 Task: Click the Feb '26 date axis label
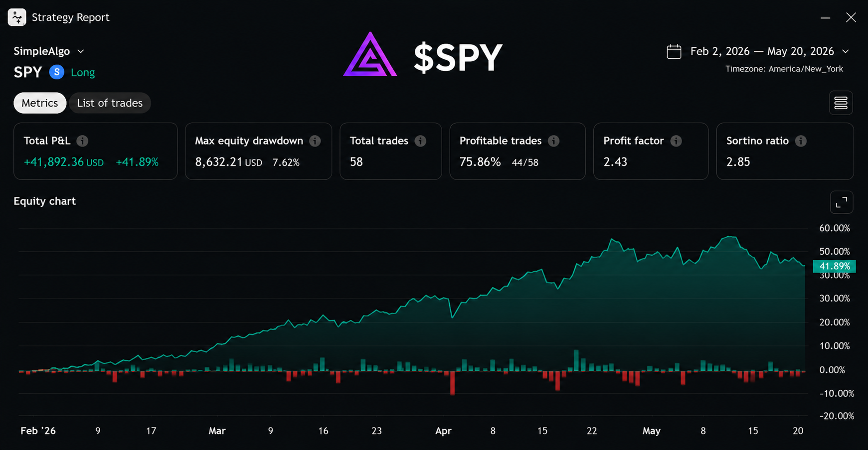(x=38, y=431)
